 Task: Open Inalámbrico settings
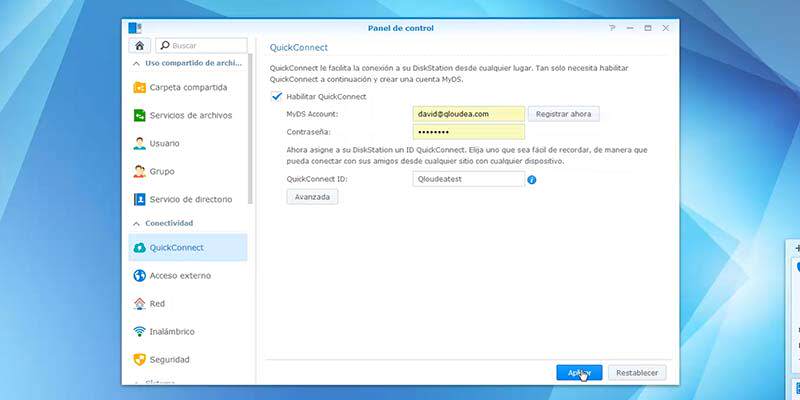tap(188, 332)
